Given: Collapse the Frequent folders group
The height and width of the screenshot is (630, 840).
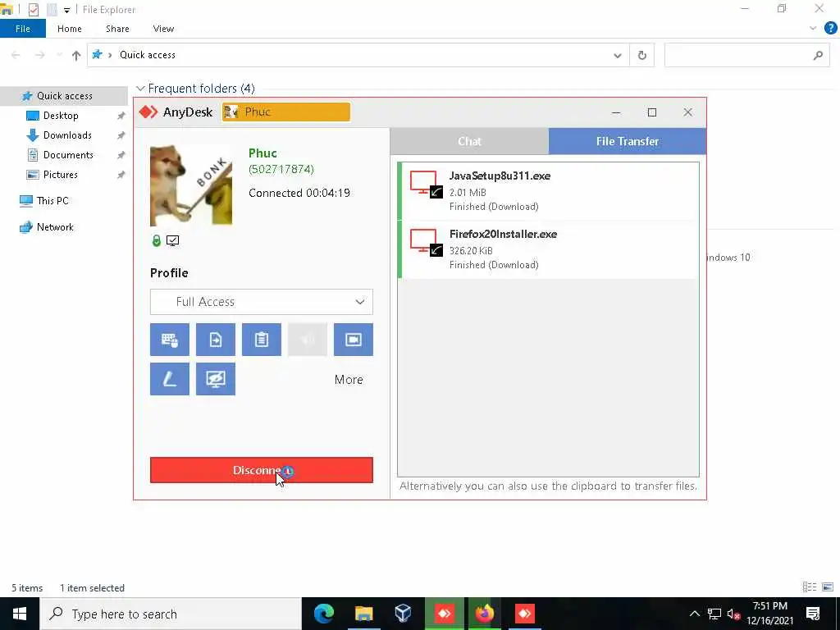Looking at the screenshot, I should coord(140,89).
